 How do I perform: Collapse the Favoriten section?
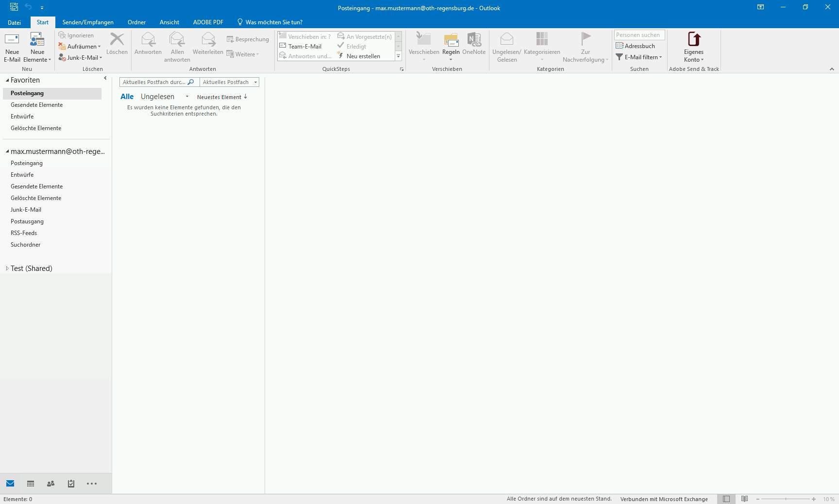pyautogui.click(x=7, y=80)
